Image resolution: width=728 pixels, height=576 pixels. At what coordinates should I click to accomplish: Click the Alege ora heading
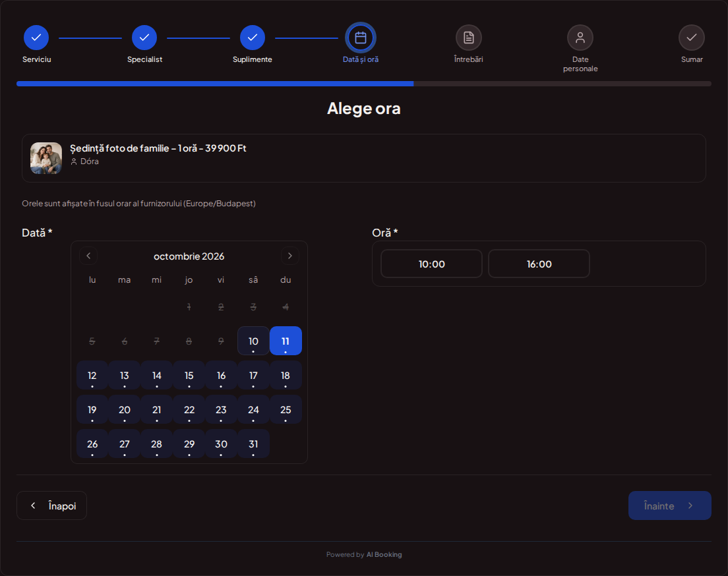[x=363, y=109]
